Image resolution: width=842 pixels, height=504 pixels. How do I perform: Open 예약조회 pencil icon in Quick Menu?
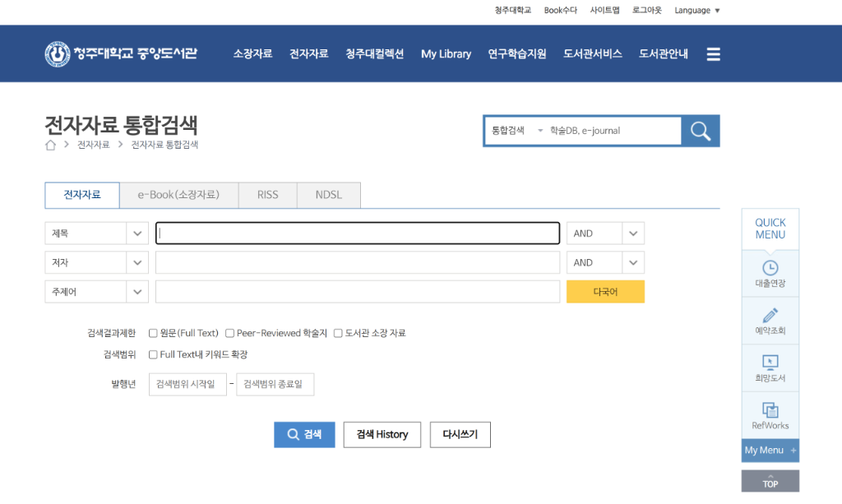(770, 316)
